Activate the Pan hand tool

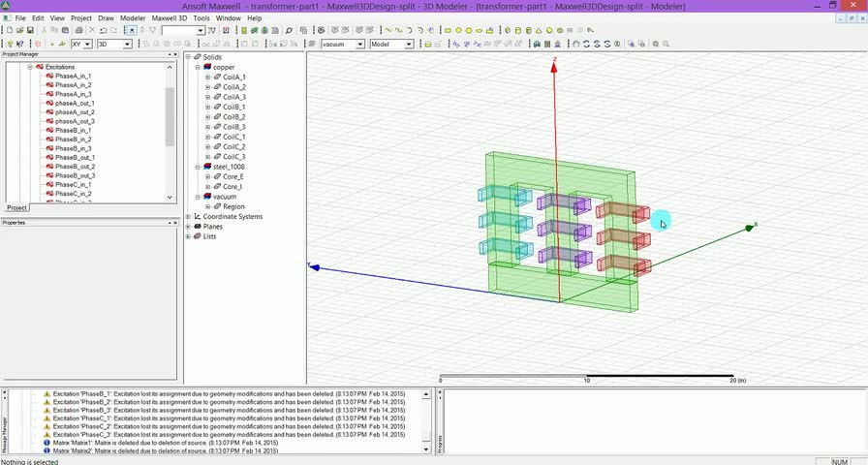click(575, 44)
